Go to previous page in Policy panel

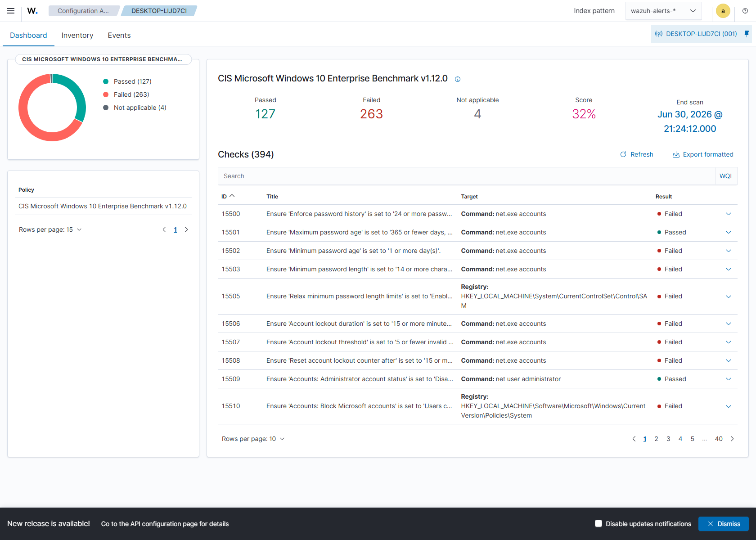(164, 229)
